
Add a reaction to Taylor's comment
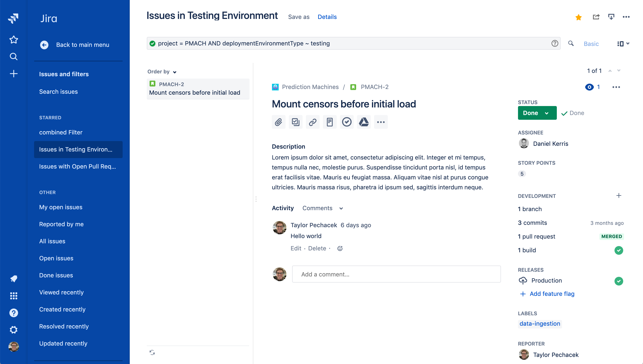click(340, 248)
